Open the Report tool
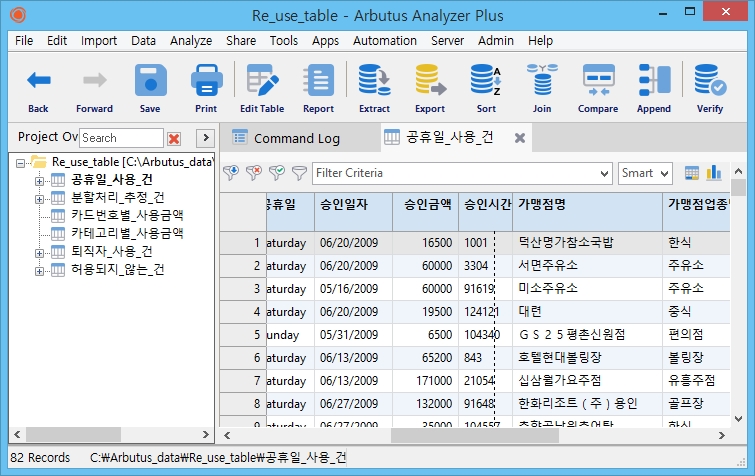 (318, 80)
